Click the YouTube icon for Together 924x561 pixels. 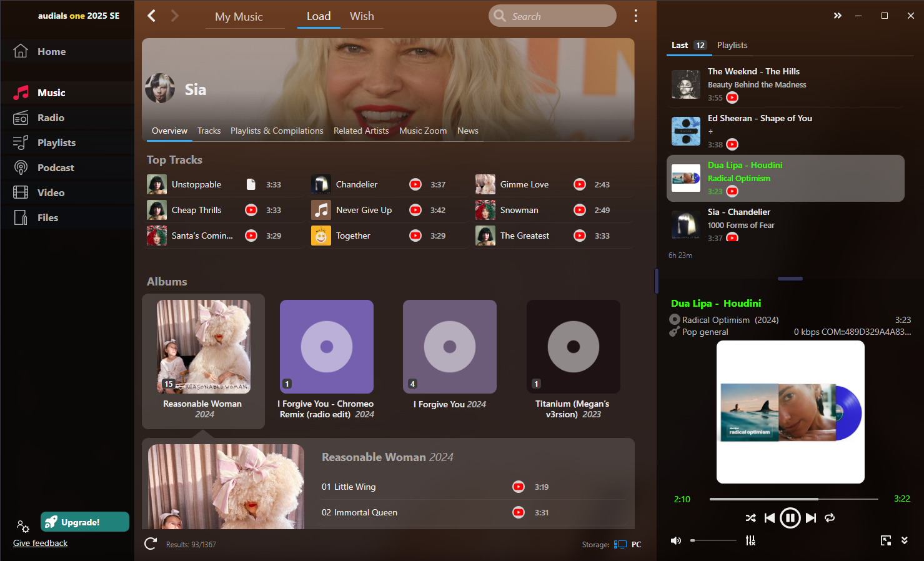[x=415, y=236]
